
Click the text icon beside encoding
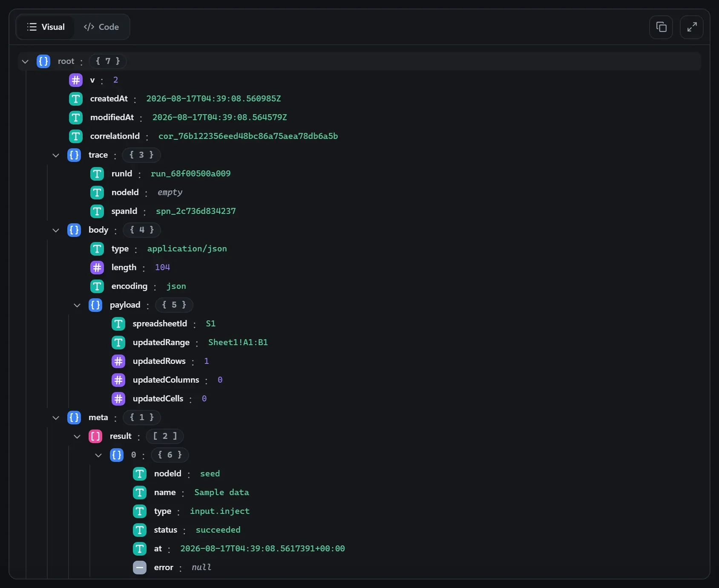click(x=97, y=286)
